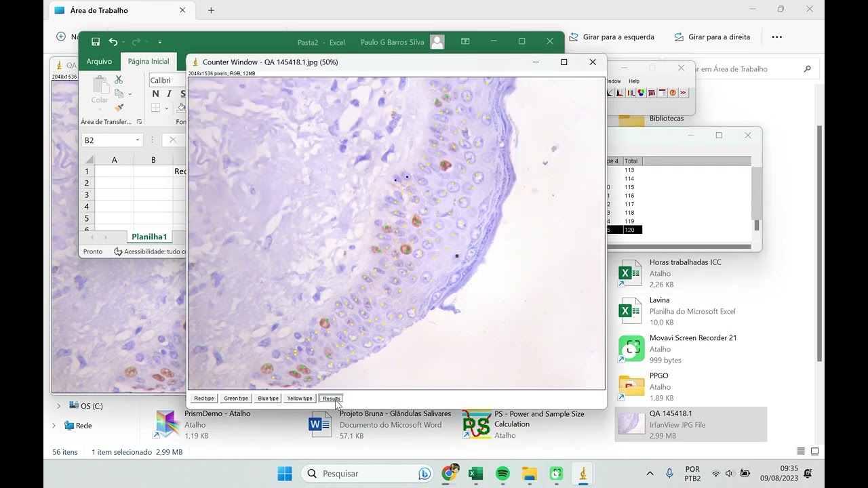This screenshot has height=488, width=868.
Task: Show hidden system tray icons chevron
Action: pyautogui.click(x=650, y=473)
